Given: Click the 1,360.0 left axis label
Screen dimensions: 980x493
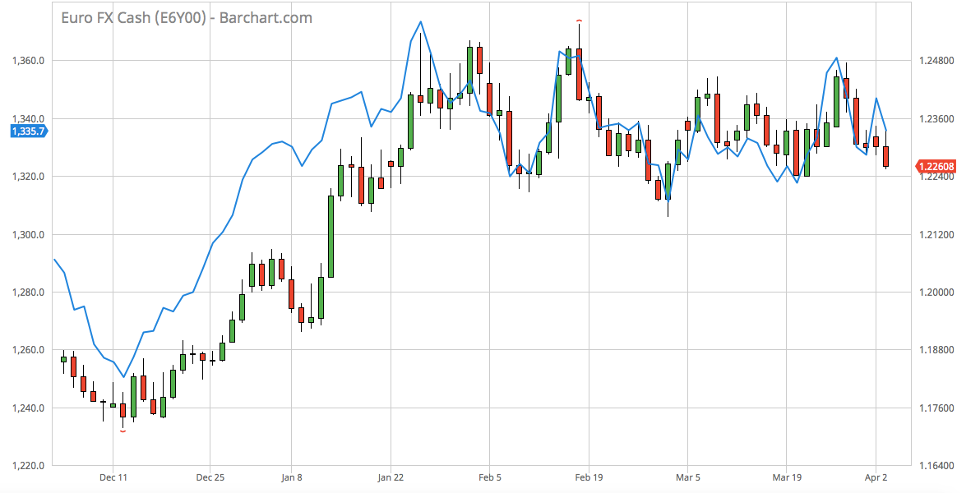Looking at the screenshot, I should tap(29, 61).
